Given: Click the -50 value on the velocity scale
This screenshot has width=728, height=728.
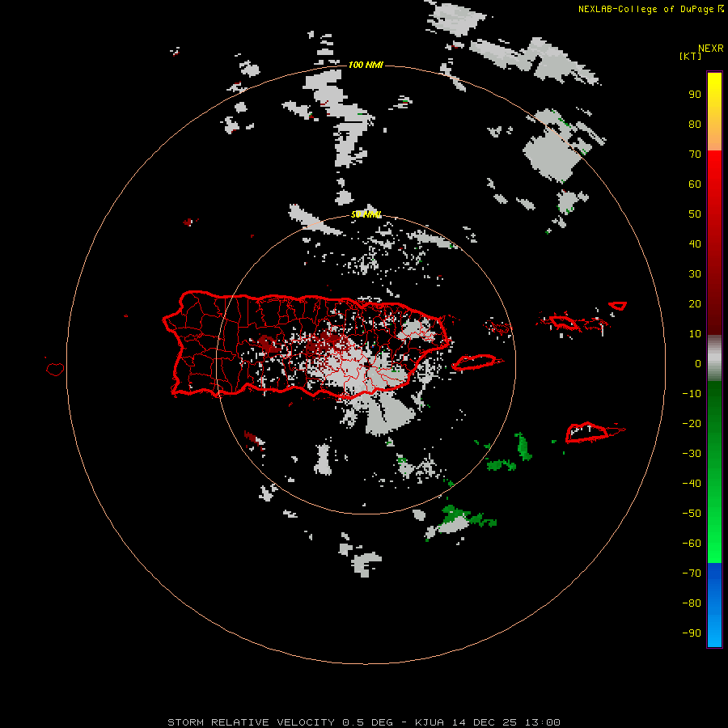Looking at the screenshot, I should pyautogui.click(x=692, y=513).
